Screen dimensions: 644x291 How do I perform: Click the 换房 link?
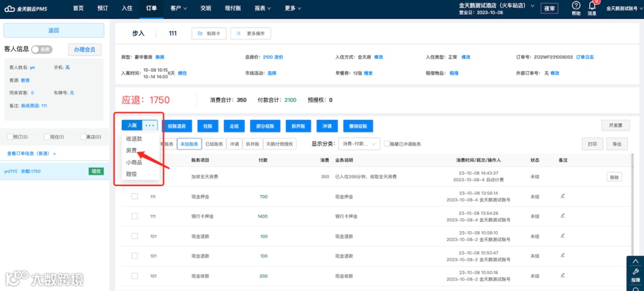point(160,57)
